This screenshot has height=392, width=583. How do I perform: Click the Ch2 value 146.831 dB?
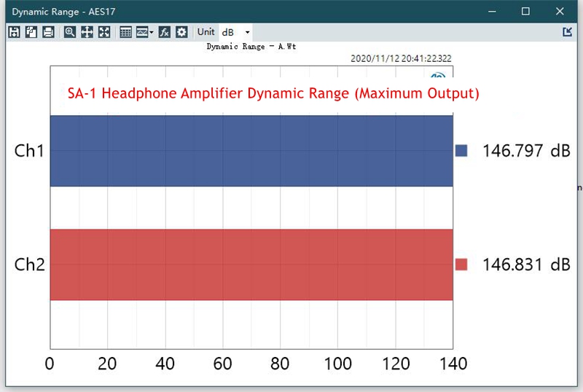pos(526,264)
